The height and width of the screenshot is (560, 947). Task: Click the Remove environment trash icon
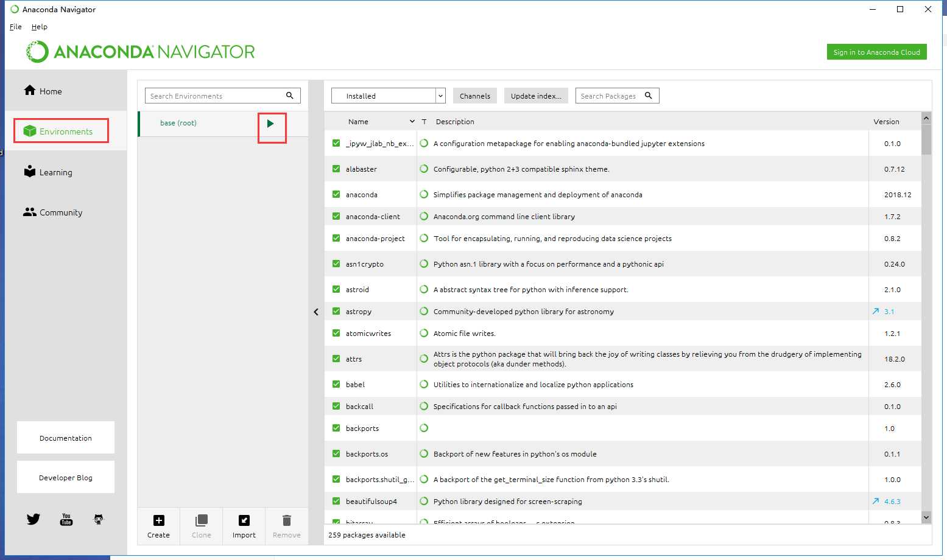tap(287, 520)
